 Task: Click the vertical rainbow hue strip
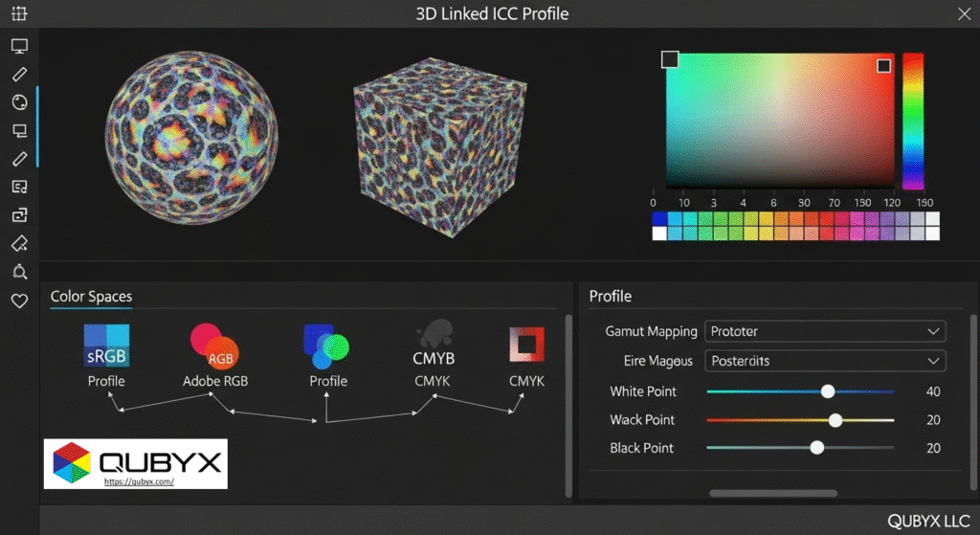click(913, 121)
